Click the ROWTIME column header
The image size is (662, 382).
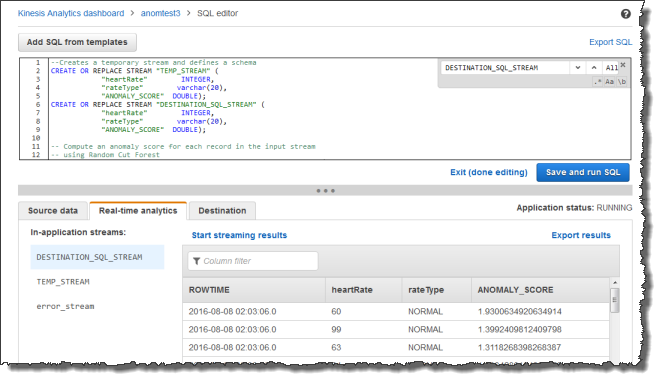pyautogui.click(x=254, y=290)
